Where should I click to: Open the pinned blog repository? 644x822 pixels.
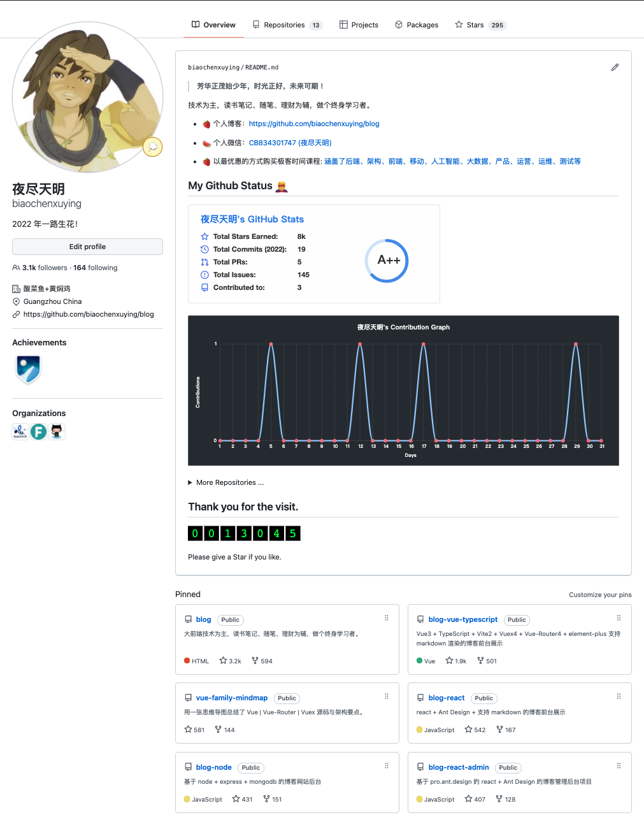(204, 619)
